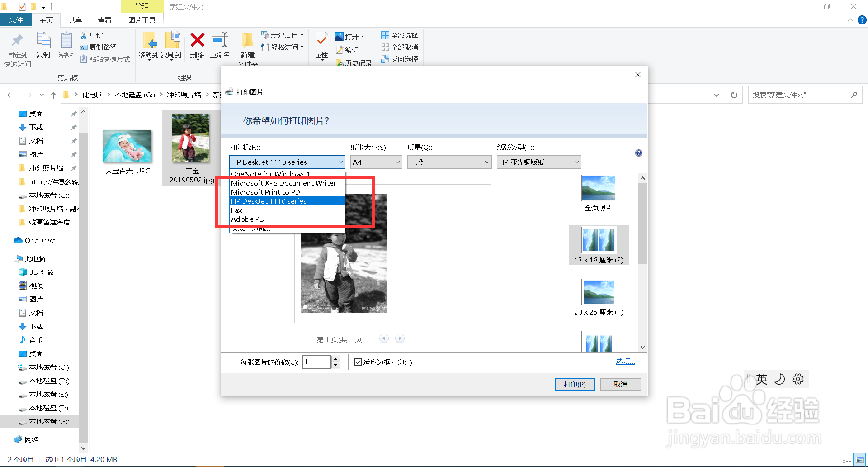868x467 pixels.
Task: Click Invert selection (反向选择) item
Action: coord(400,59)
